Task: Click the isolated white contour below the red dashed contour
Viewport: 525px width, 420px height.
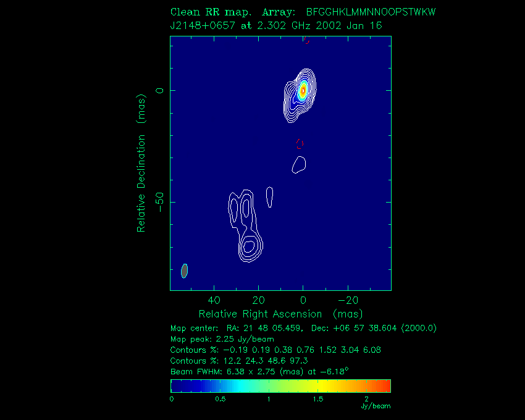Action: (299, 165)
